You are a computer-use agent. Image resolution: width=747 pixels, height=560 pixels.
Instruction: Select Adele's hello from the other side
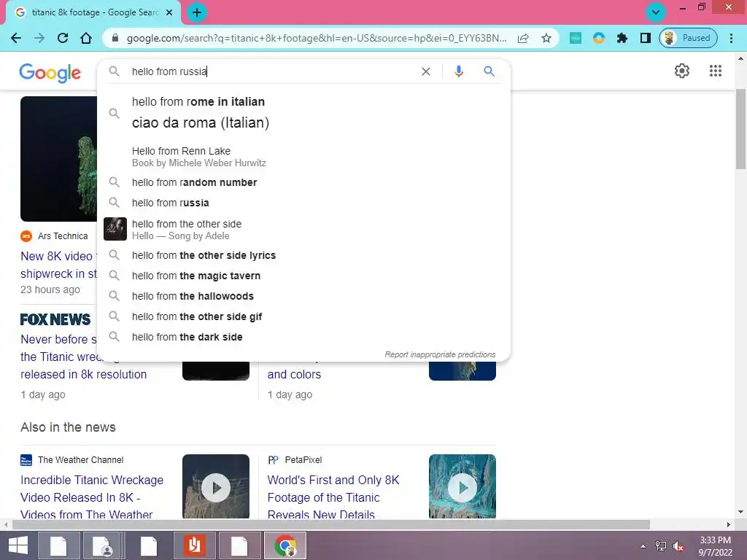pos(304,230)
